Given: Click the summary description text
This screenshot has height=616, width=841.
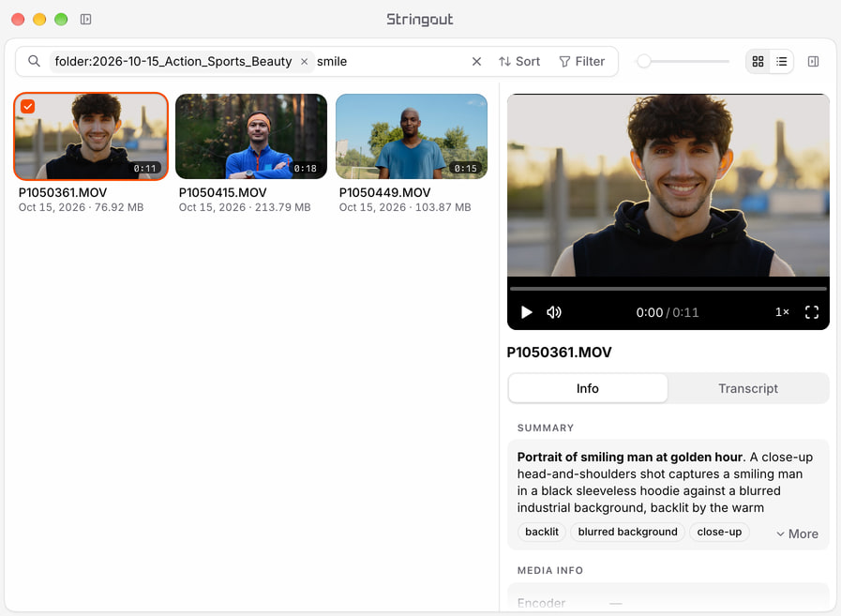Looking at the screenshot, I should [x=665, y=482].
